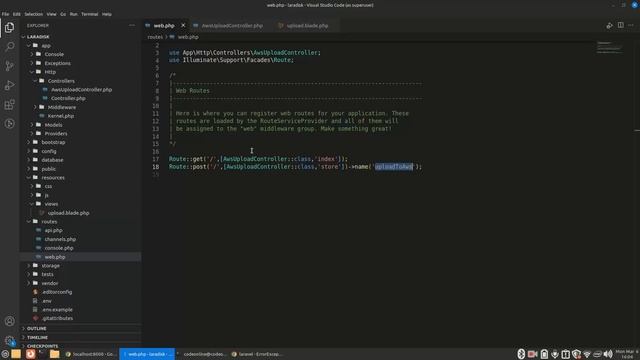
Task: Open the .env file
Action: pos(47,301)
